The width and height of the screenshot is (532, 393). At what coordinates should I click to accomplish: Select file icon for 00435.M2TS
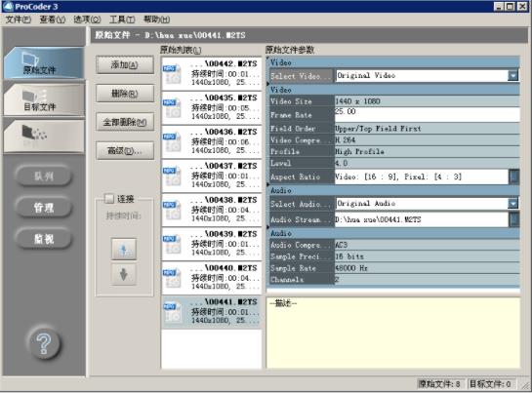[172, 108]
